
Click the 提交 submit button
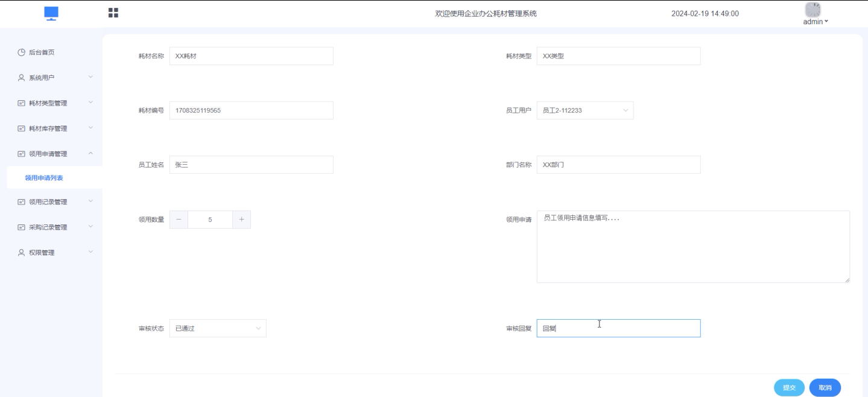tap(789, 388)
